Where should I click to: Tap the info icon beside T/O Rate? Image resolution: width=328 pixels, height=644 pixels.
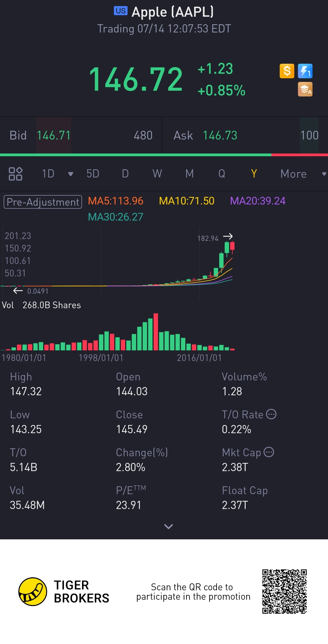pyautogui.click(x=271, y=414)
